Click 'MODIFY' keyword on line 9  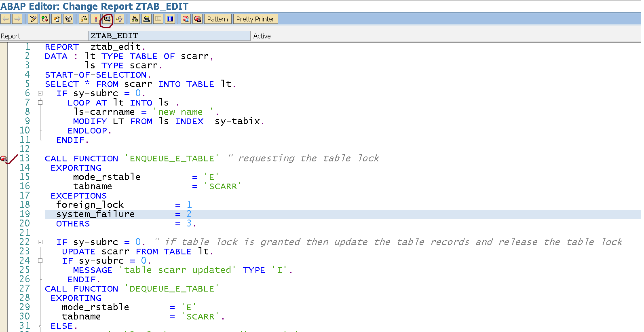pyautogui.click(x=90, y=121)
